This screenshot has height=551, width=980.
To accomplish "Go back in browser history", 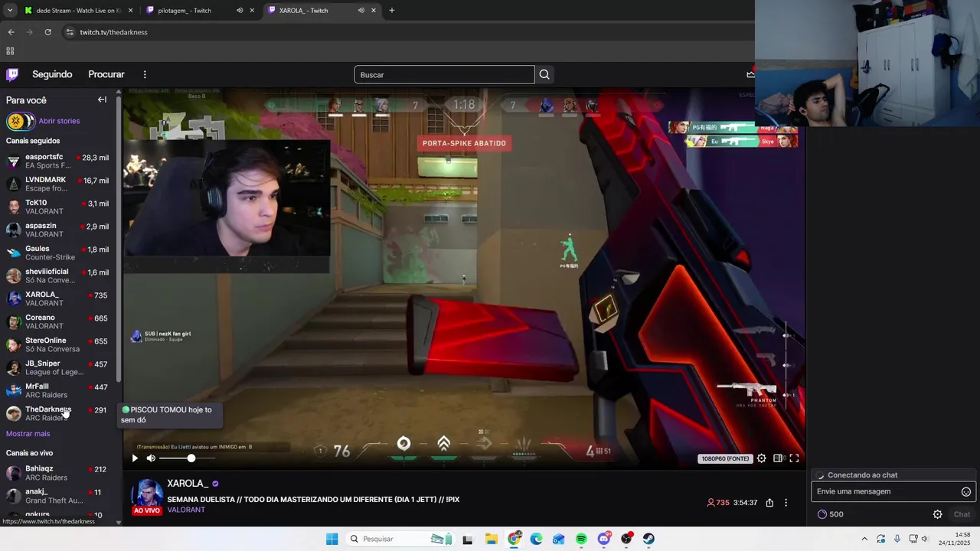I will pos(11,32).
